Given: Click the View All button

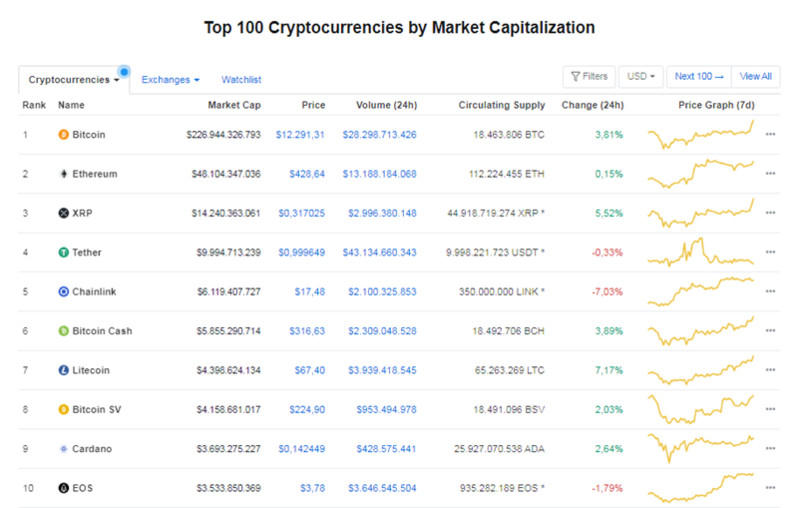Looking at the screenshot, I should pyautogui.click(x=755, y=76).
